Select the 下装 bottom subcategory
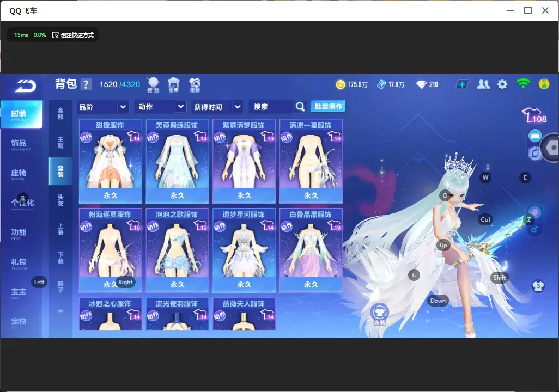The image size is (559, 392). (60, 258)
